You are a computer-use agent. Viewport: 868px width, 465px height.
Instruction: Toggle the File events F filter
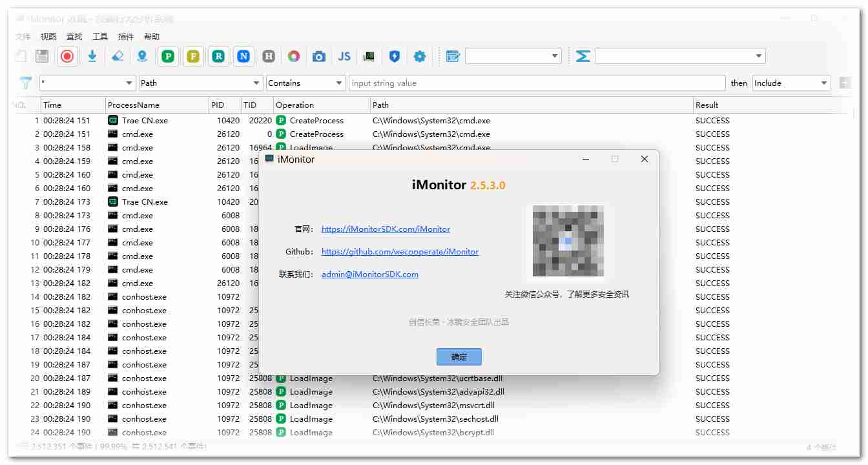[192, 56]
